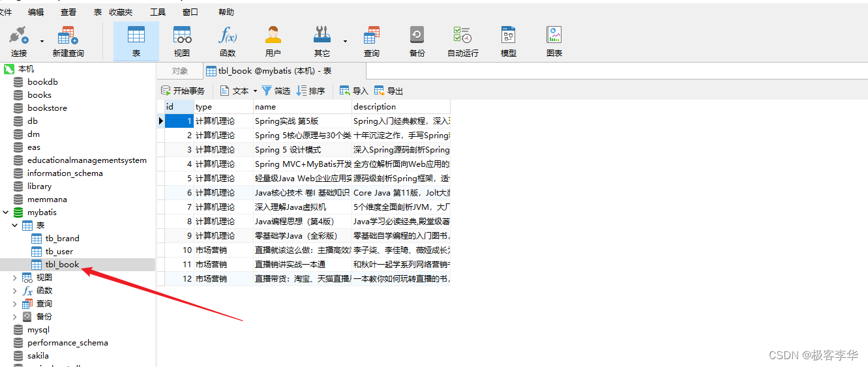This screenshot has height=367, width=868.
Task: Select the tbl_book table
Action: coord(62,264)
